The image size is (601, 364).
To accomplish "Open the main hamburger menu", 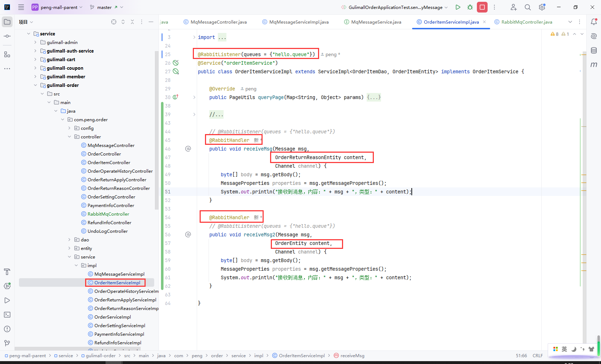I will tap(21, 7).
